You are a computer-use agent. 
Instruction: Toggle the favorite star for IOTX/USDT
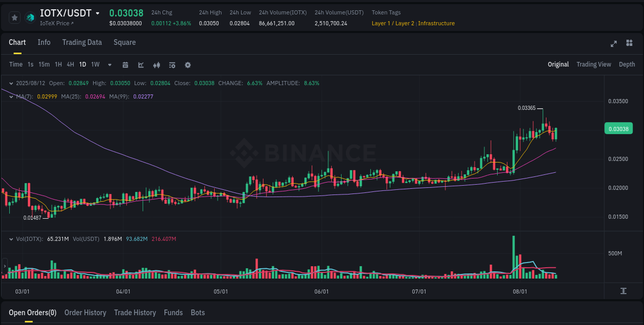(14, 17)
